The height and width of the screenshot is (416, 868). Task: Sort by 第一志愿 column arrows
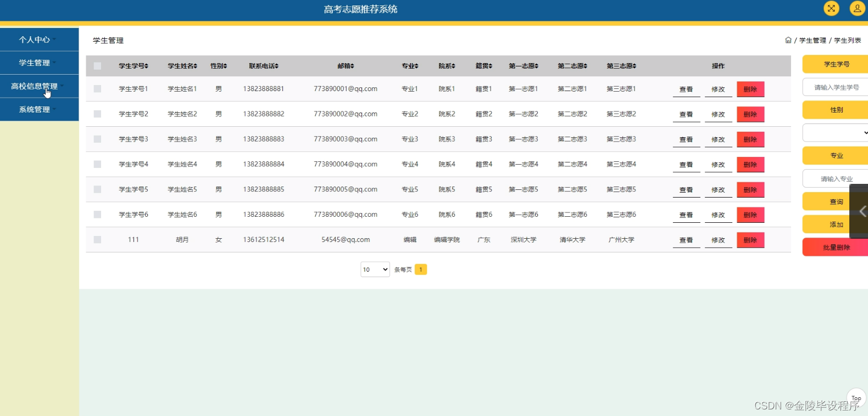[x=537, y=66]
